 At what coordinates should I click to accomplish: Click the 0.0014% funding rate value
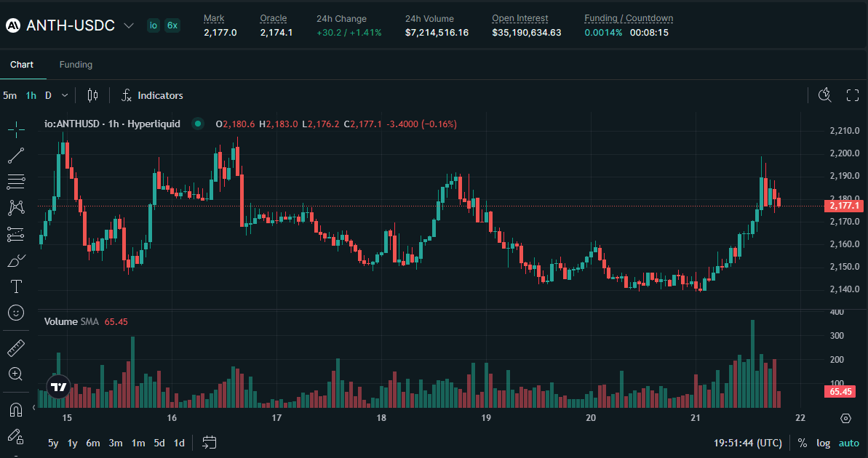click(603, 33)
